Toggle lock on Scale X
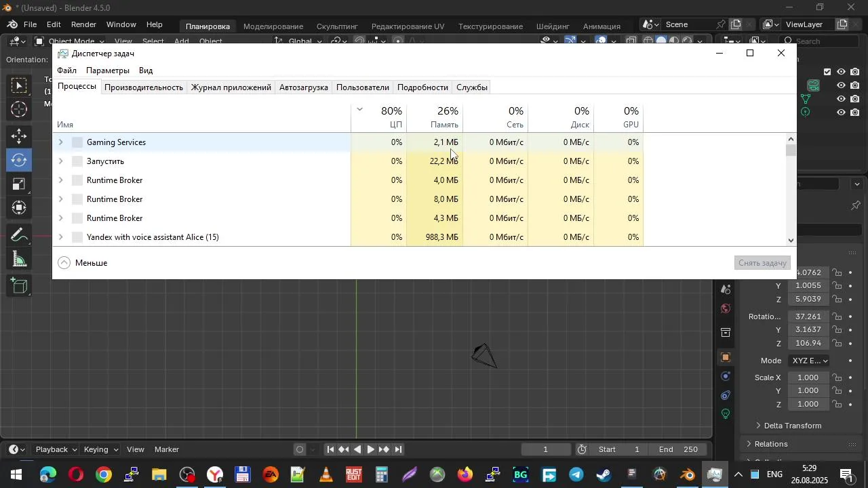Viewport: 868px width, 488px height. [x=838, y=378]
